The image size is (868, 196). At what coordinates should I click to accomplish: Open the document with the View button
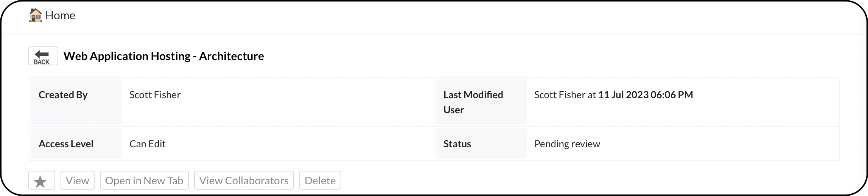pyautogui.click(x=78, y=180)
